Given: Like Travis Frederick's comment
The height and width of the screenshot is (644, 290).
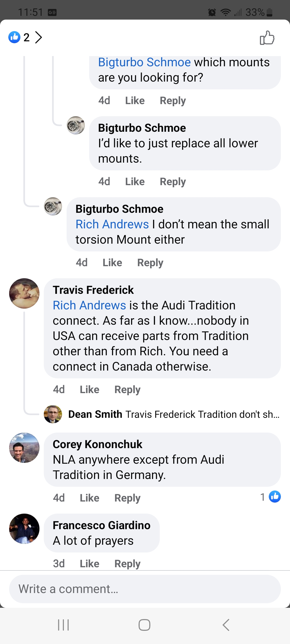Looking at the screenshot, I should click(x=89, y=390).
